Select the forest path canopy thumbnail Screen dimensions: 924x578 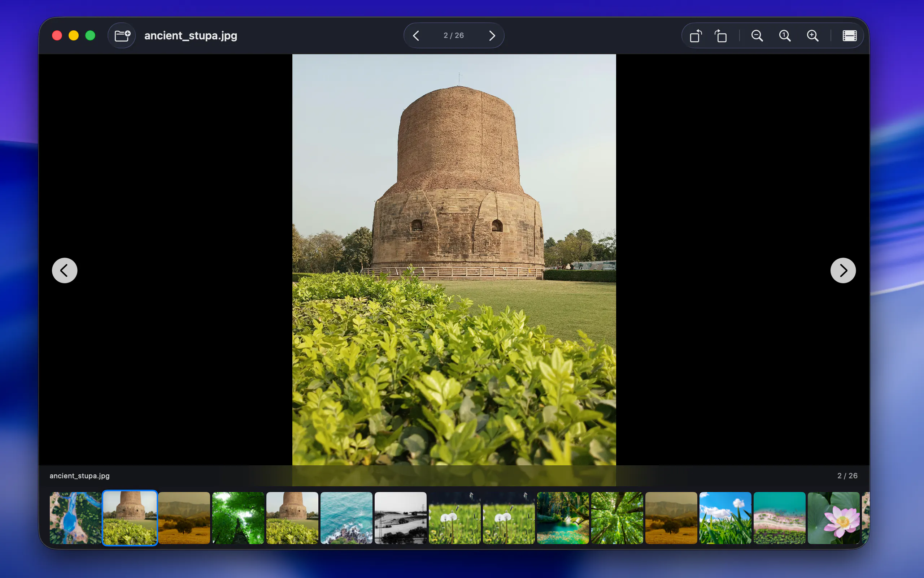[x=238, y=518]
